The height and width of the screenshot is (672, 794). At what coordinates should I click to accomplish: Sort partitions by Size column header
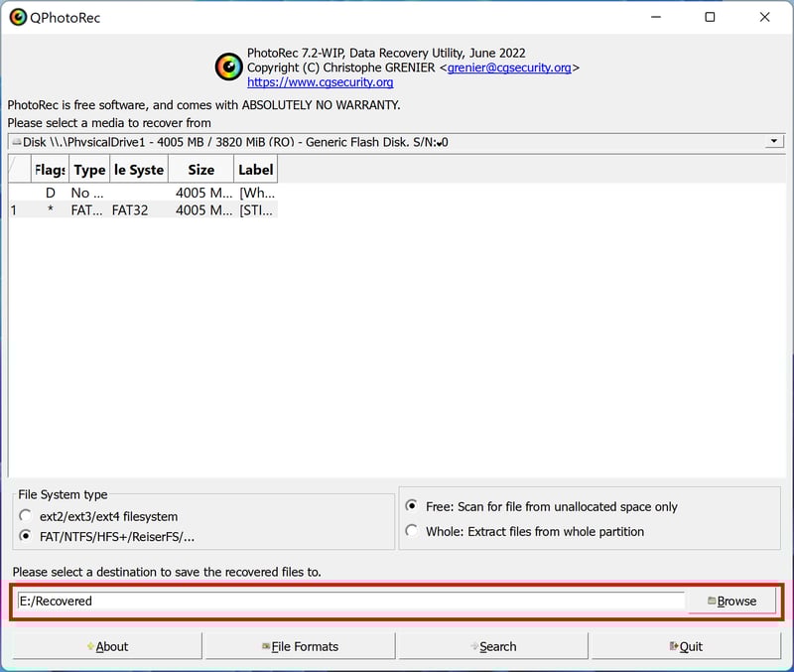(x=200, y=170)
